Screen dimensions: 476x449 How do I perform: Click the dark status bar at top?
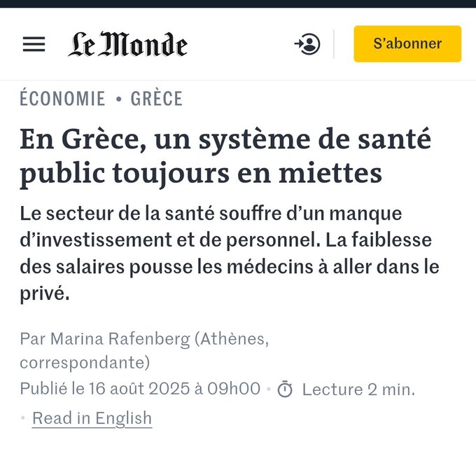(x=238, y=4)
